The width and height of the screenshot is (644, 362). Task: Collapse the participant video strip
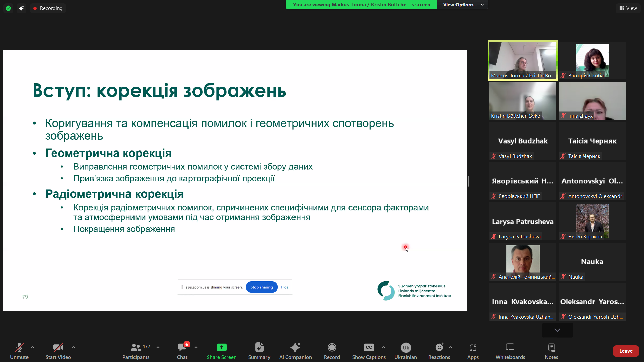point(557,330)
